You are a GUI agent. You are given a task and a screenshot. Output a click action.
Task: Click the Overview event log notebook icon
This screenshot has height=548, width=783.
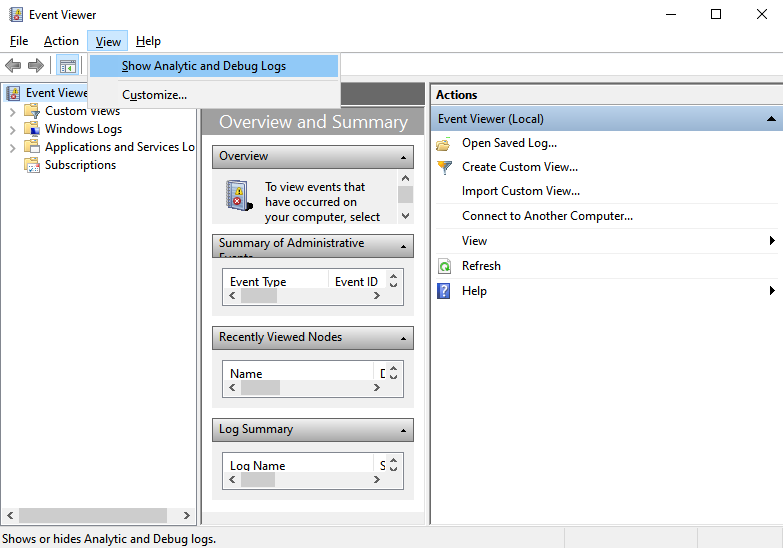click(238, 195)
